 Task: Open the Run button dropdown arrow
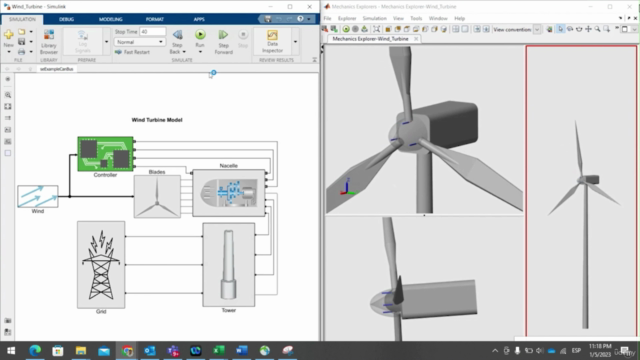[x=200, y=52]
